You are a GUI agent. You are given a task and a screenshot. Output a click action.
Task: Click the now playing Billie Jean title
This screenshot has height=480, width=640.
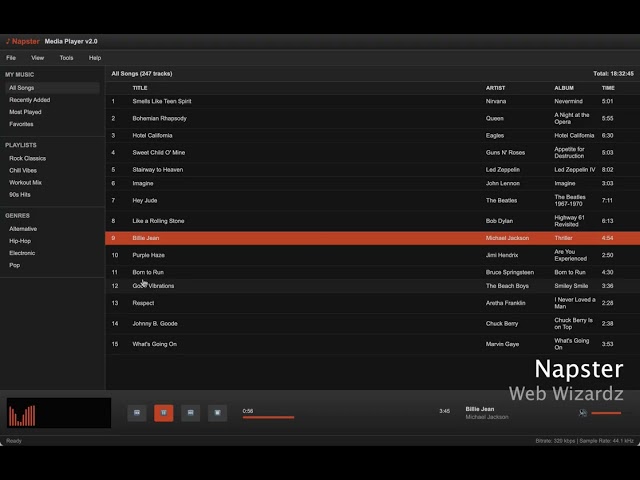click(x=480, y=409)
